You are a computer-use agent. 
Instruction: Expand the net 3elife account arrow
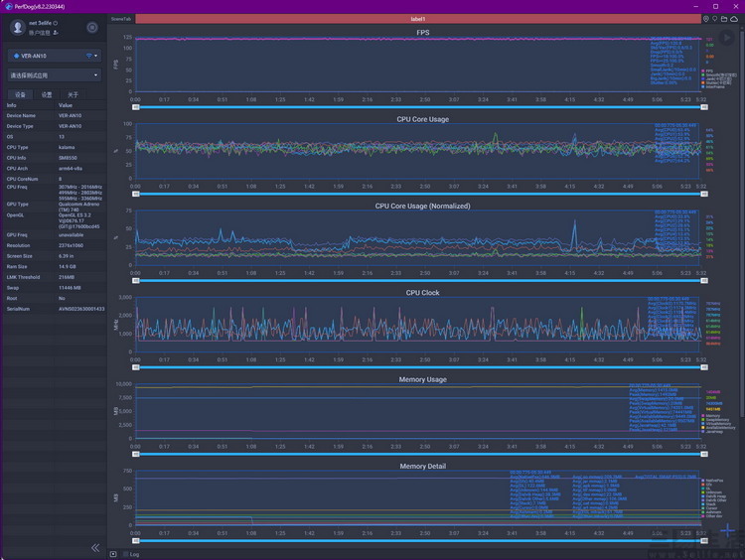(55, 23)
